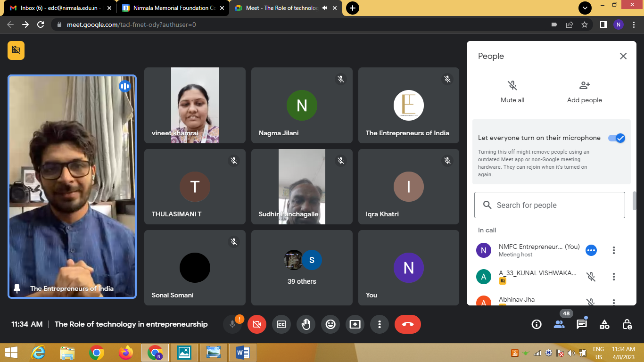
Task: Click the raise hand icon
Action: pyautogui.click(x=306, y=324)
